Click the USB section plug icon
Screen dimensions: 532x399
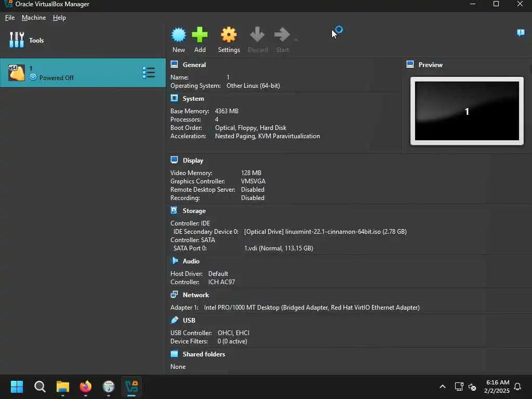(175, 320)
